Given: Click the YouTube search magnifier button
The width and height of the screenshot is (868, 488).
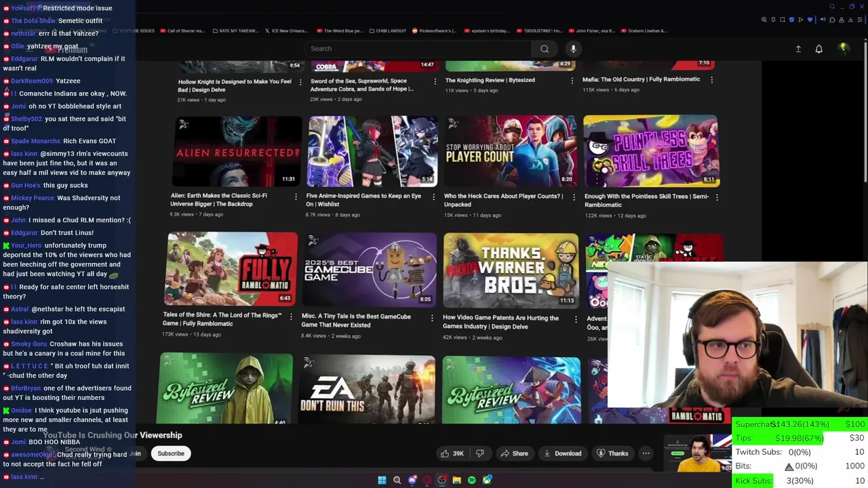Looking at the screenshot, I should pos(544,49).
